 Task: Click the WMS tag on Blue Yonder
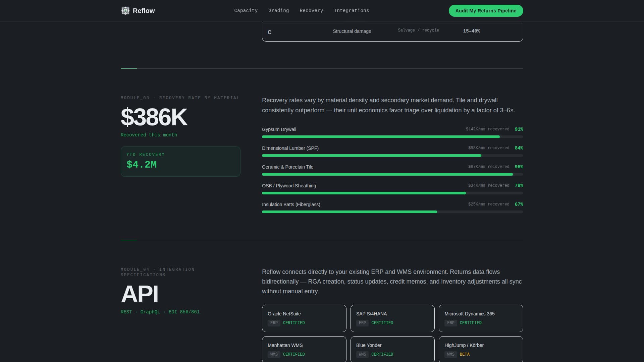[x=362, y=354]
